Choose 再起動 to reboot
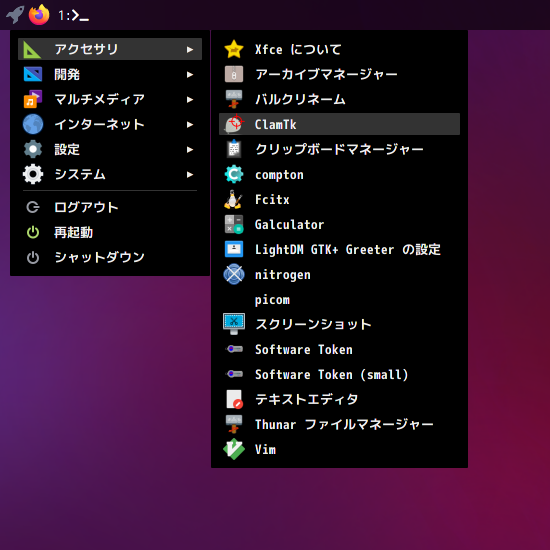Image resolution: width=550 pixels, height=550 pixels. coord(110,232)
